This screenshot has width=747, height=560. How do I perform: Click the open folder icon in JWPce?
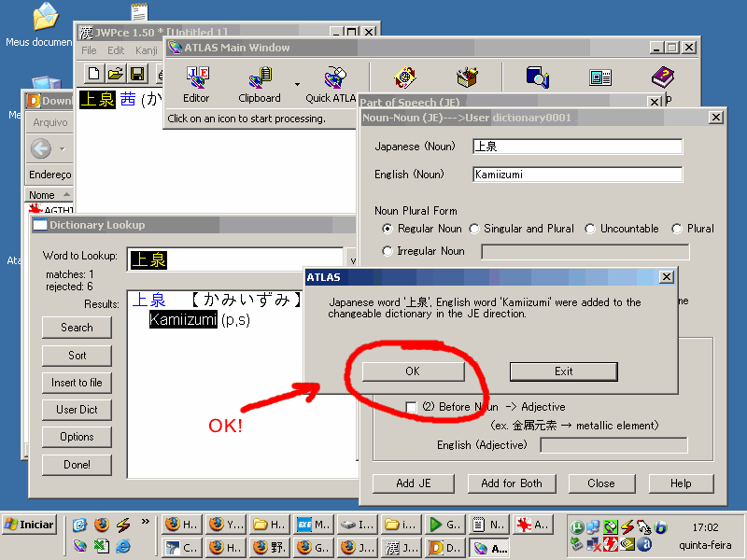pyautogui.click(x=116, y=74)
